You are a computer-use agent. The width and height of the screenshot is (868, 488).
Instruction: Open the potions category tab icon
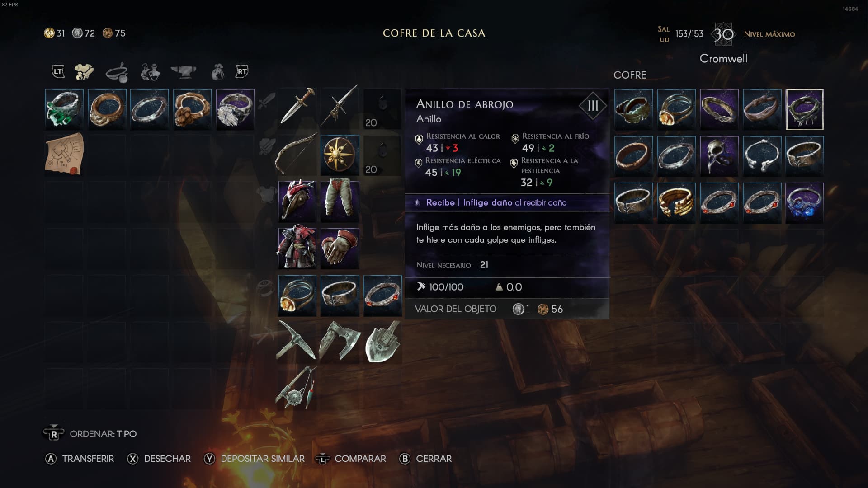pos(150,71)
